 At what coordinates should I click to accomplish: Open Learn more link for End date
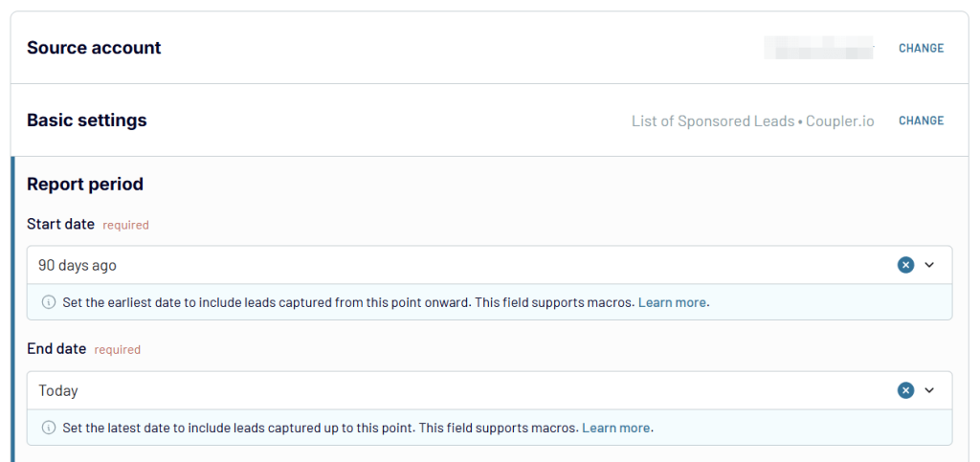(615, 429)
